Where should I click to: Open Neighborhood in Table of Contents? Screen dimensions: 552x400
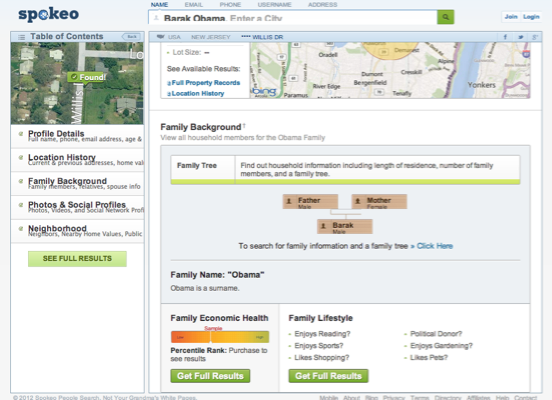coord(77,231)
